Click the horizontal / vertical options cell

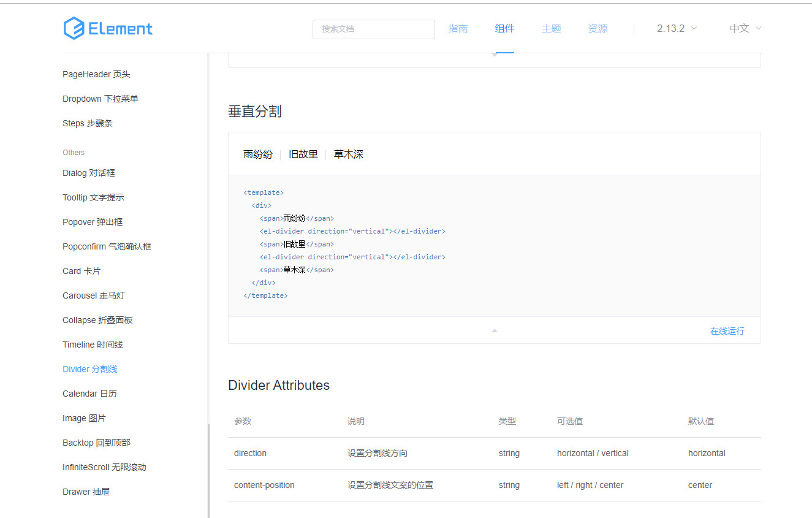593,453
